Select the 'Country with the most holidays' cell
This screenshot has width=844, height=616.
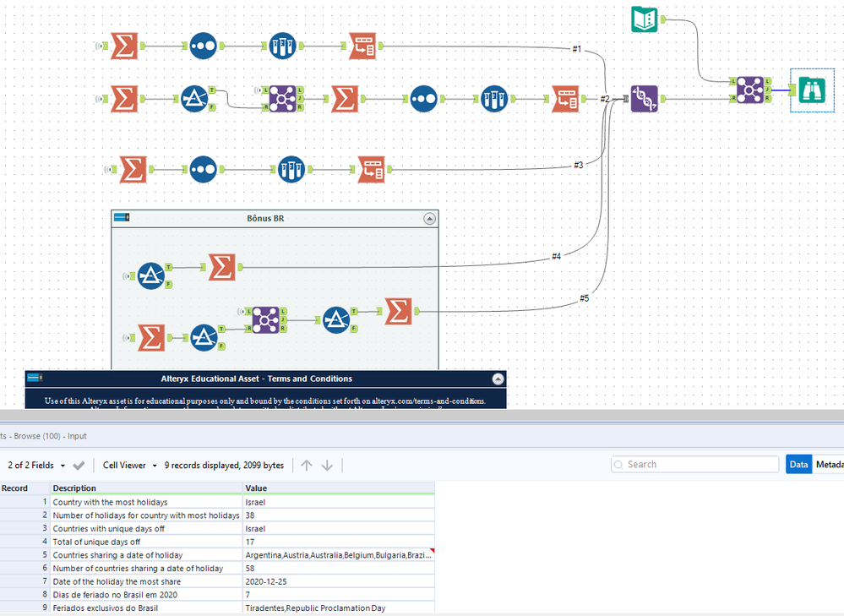point(147,502)
